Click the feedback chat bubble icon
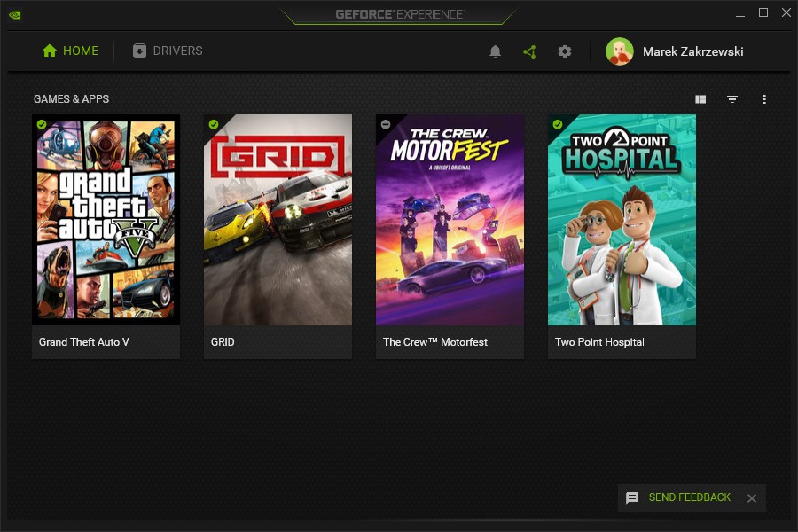 pyautogui.click(x=632, y=497)
